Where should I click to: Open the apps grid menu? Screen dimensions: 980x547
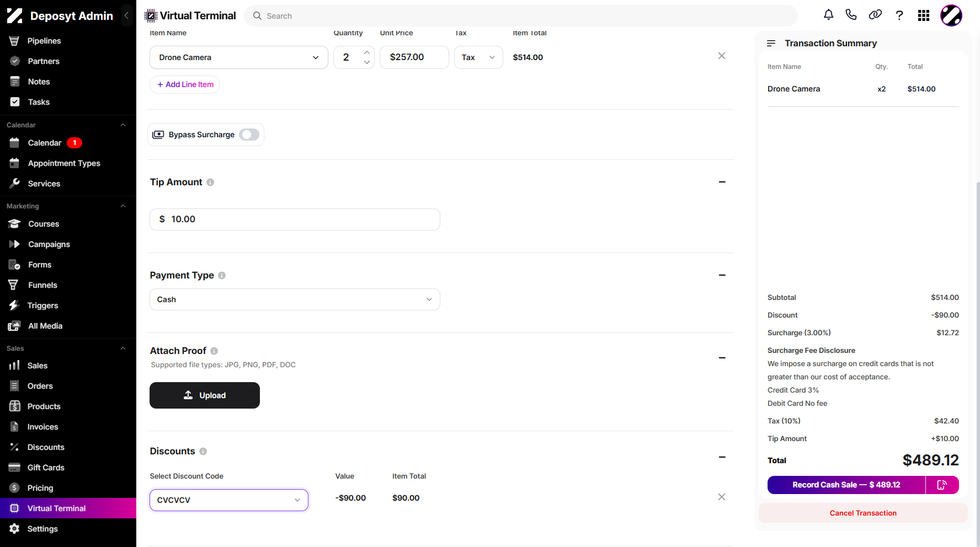pos(924,15)
